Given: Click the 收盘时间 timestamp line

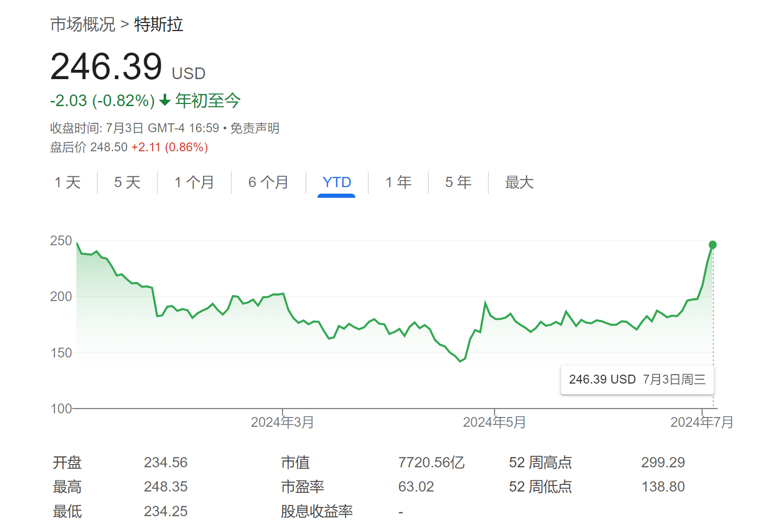Looking at the screenshot, I should click(135, 128).
